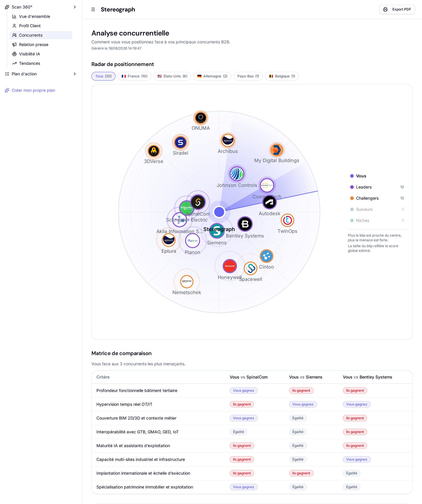Click Égalité badge for Spécialisation patrimoine Siemens
Screen dimensions: 422x504
[x=298, y=487]
